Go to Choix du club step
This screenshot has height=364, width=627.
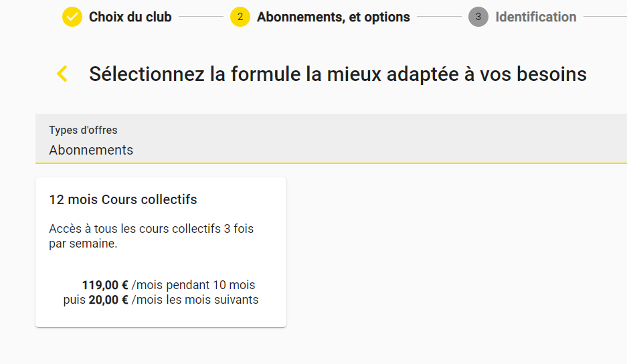tap(130, 17)
